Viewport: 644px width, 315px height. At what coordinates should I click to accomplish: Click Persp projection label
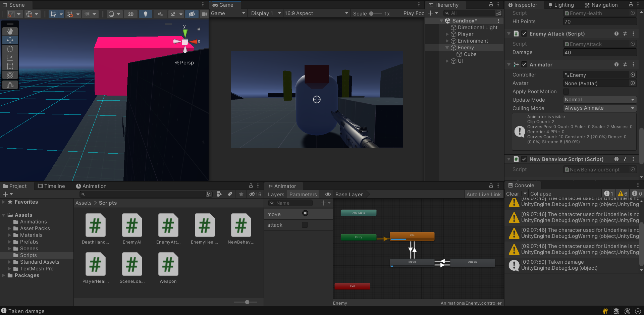(184, 63)
